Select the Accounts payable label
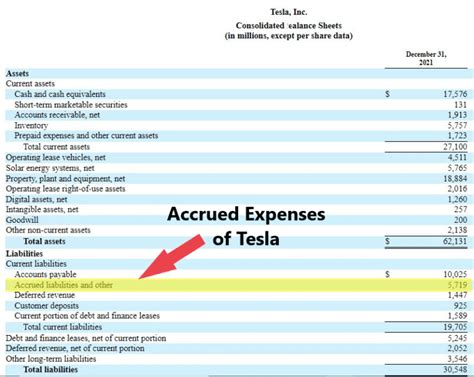Screen dimensions: 474x377 [x=45, y=274]
